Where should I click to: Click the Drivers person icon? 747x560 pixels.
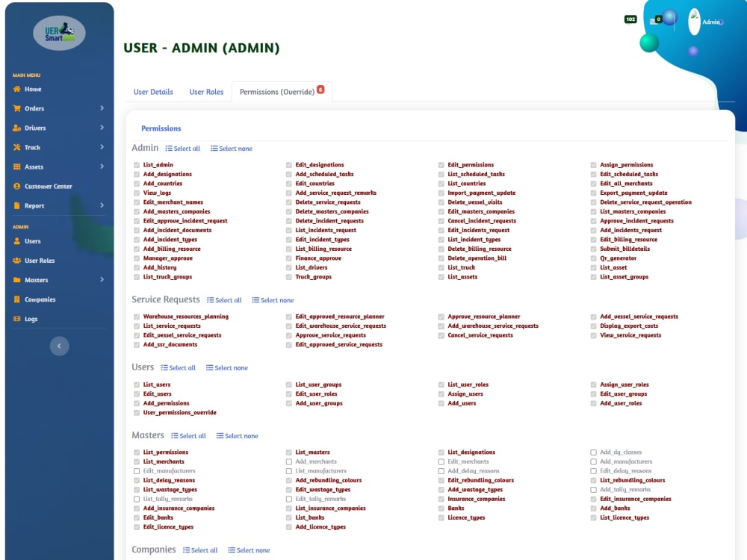(x=17, y=128)
